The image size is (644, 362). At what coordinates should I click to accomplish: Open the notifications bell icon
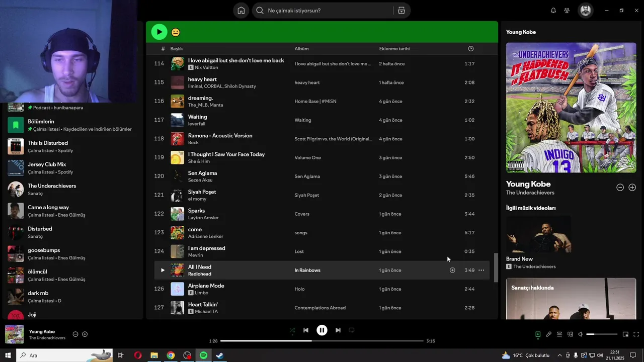point(553,11)
